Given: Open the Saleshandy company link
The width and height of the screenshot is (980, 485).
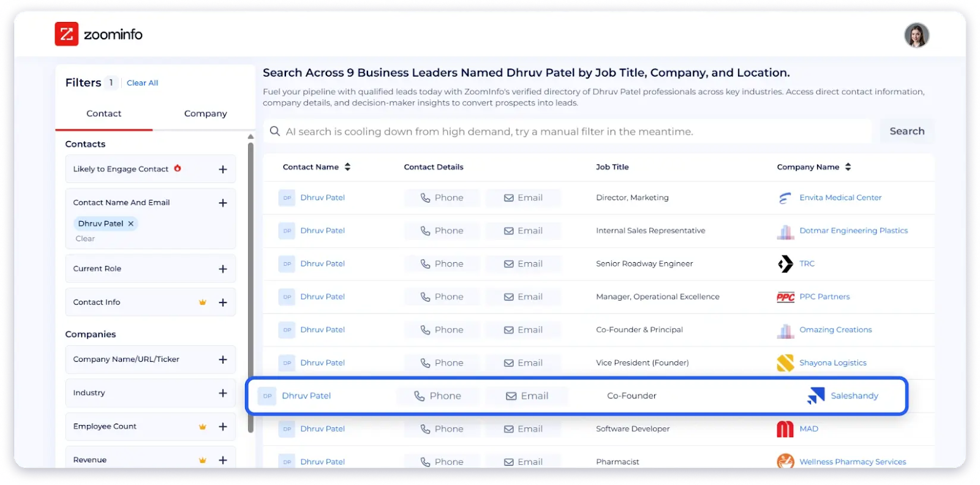Looking at the screenshot, I should tap(854, 396).
